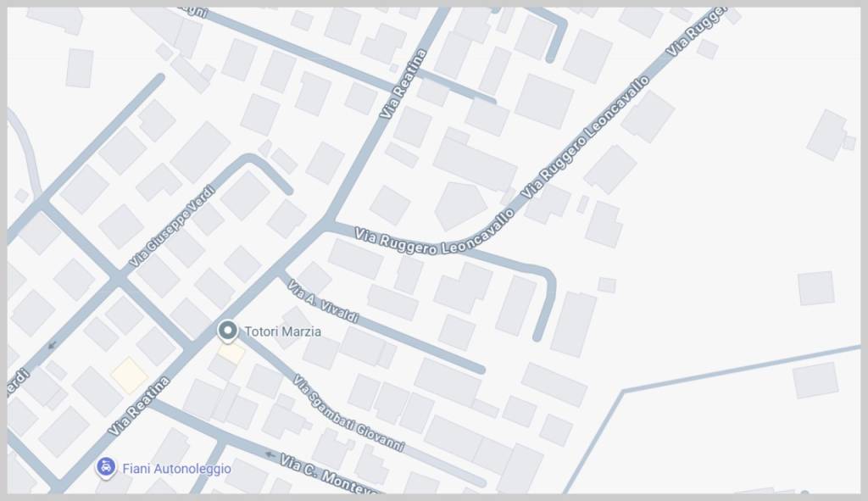Click the isolated square building at far right

816,288
